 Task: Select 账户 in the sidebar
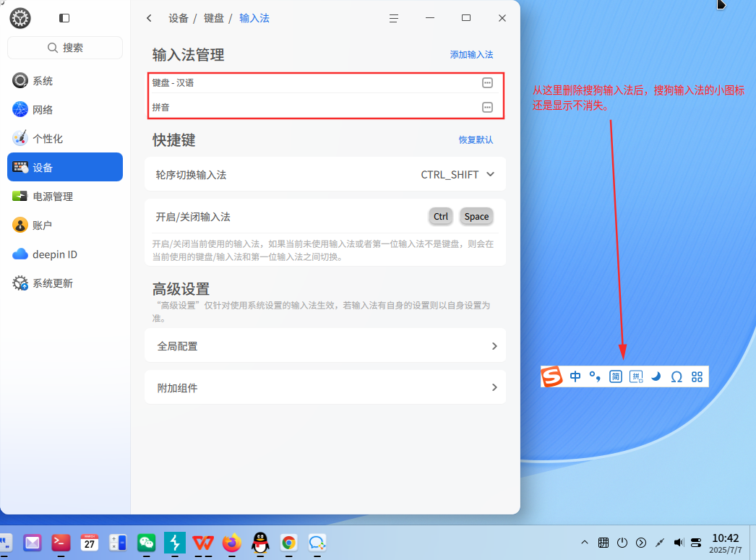pyautogui.click(x=65, y=225)
